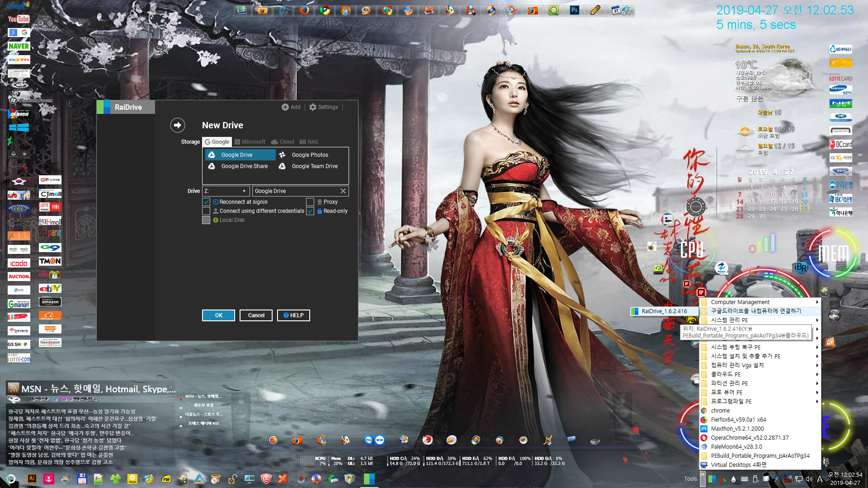Open NAVER shortcut on desktop

19,46
